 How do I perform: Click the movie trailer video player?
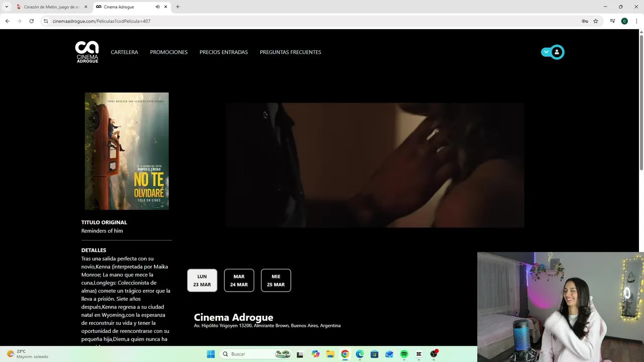click(x=375, y=165)
